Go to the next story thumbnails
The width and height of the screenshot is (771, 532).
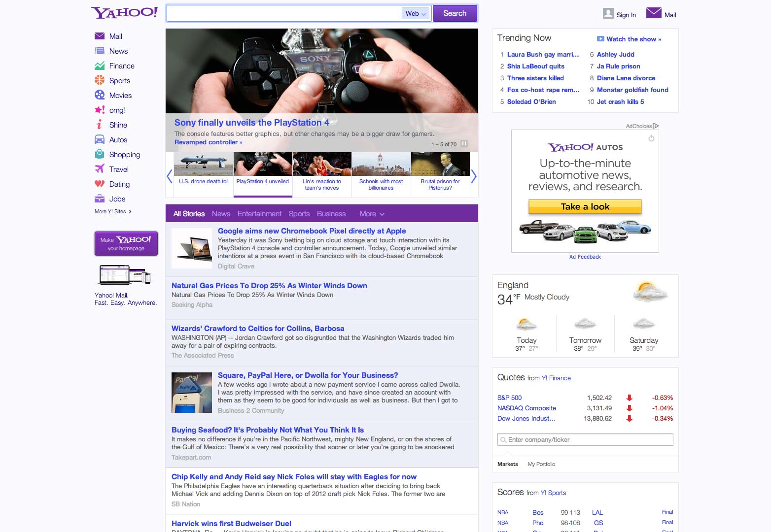click(474, 176)
